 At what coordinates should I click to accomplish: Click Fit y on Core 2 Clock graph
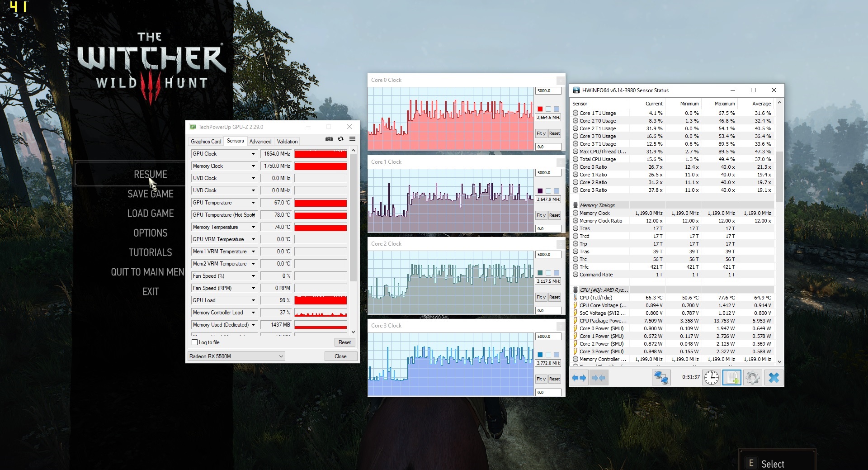[541, 297]
